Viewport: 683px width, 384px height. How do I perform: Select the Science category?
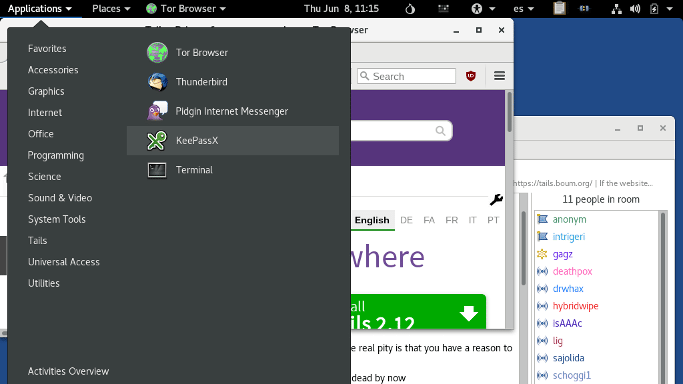click(44, 177)
